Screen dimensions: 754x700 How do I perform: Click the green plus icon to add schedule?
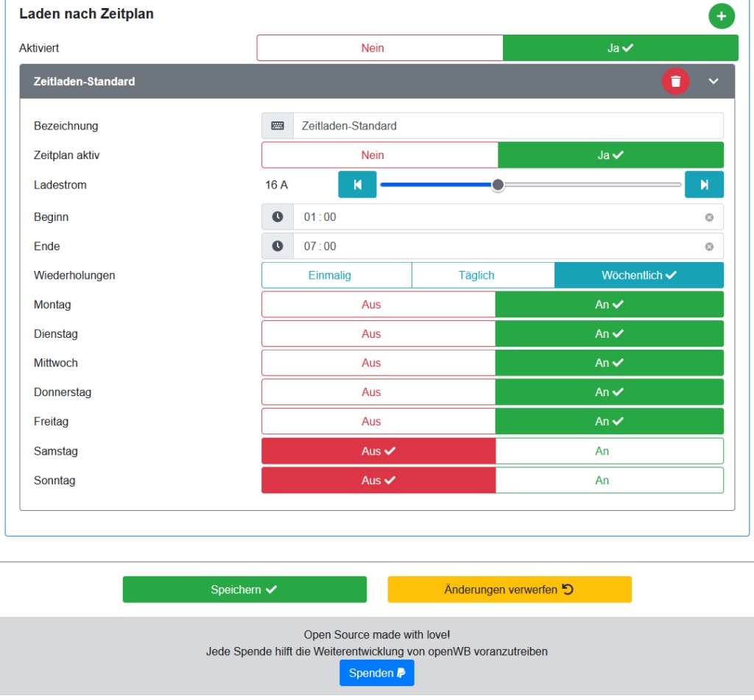click(721, 15)
